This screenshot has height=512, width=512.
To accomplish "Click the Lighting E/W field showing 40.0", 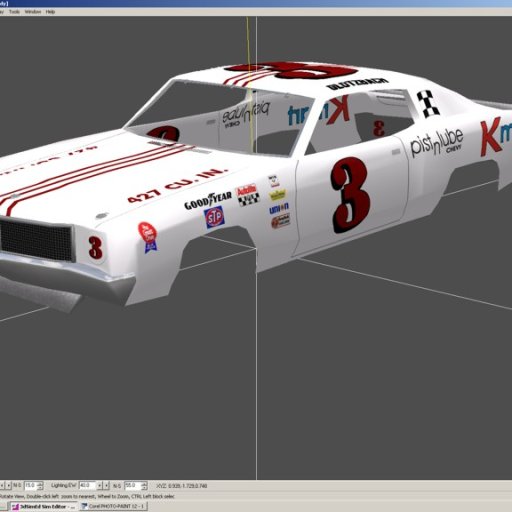I will (x=87, y=485).
